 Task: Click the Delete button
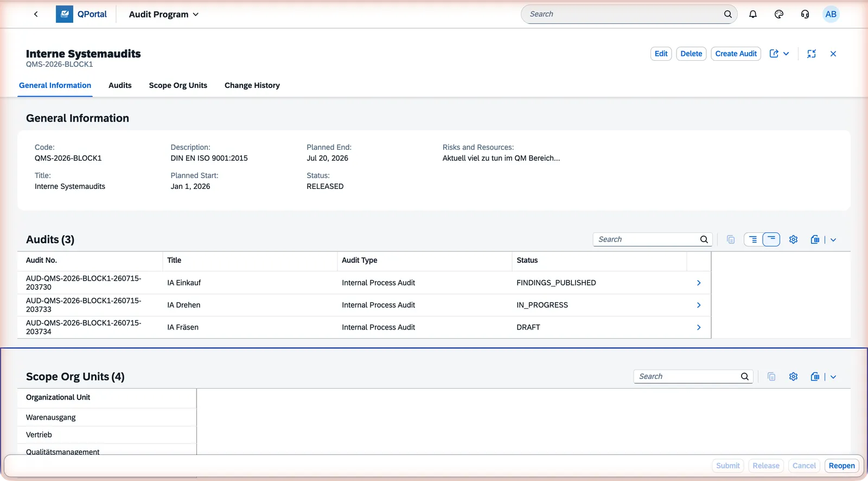pyautogui.click(x=691, y=54)
